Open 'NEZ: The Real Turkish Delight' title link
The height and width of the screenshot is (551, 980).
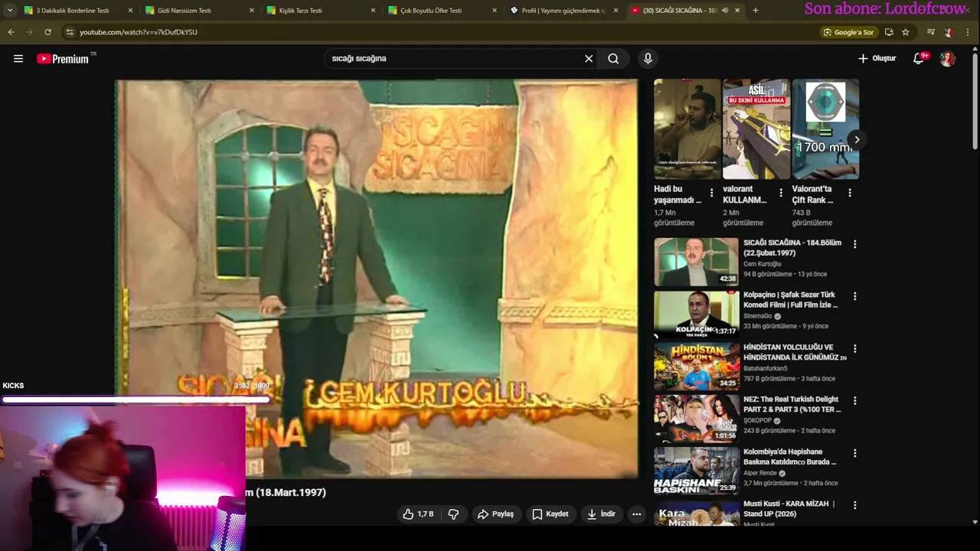point(792,404)
